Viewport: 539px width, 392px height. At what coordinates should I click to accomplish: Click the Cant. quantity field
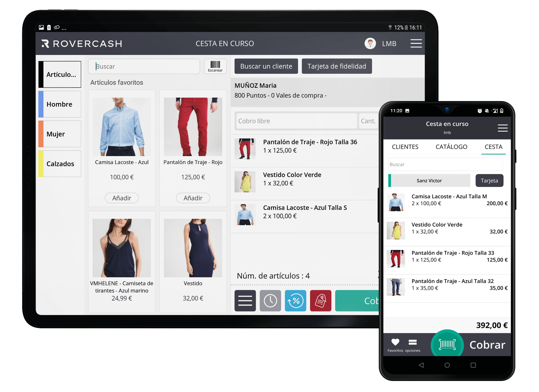point(368,121)
